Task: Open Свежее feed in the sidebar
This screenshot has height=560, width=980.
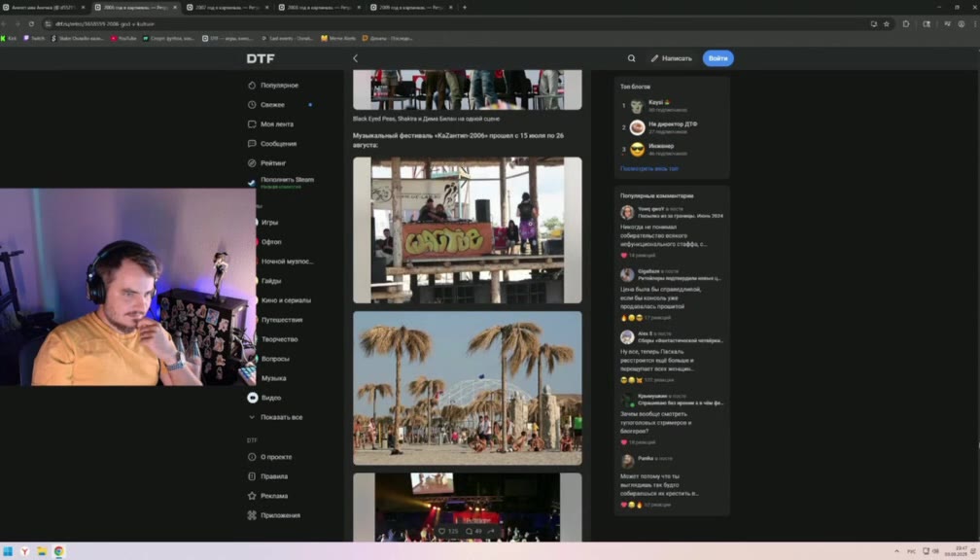Action: [x=272, y=104]
